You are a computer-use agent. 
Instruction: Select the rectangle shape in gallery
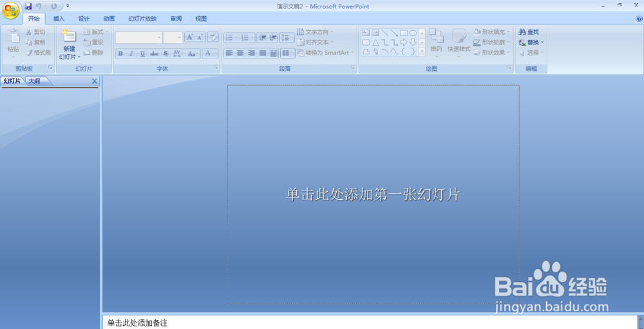(x=404, y=33)
